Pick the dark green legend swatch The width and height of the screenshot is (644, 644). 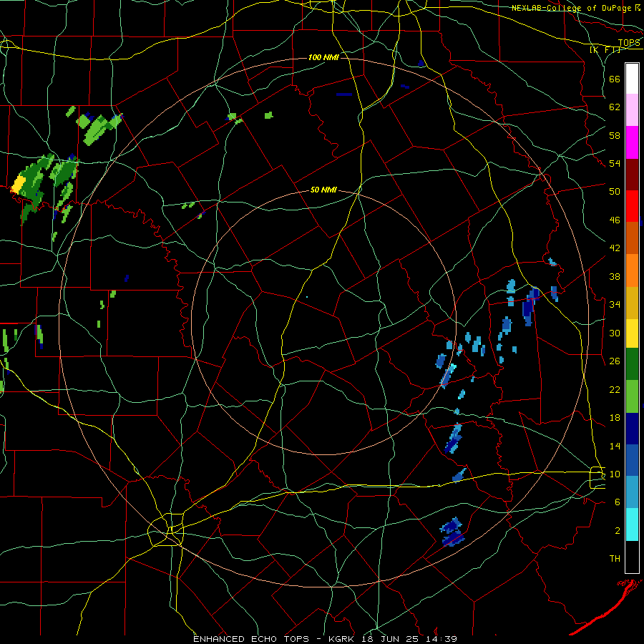[632, 365]
